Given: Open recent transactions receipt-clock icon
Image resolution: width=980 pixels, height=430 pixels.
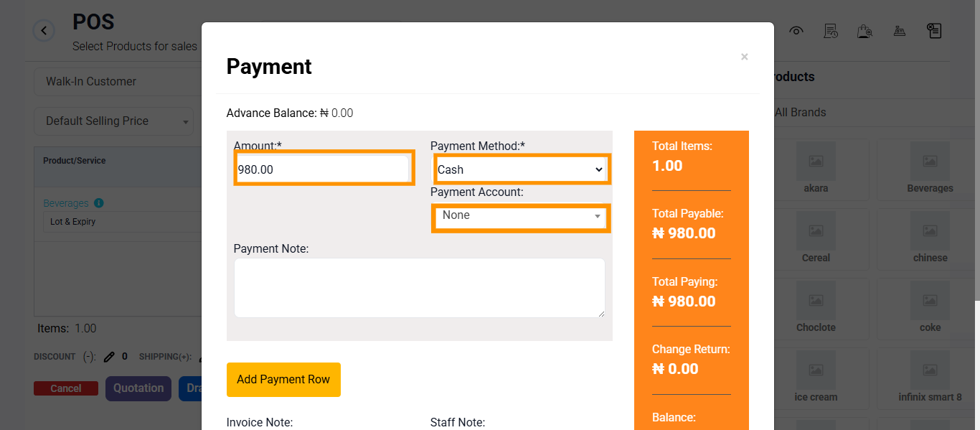Looking at the screenshot, I should click(x=831, y=31).
